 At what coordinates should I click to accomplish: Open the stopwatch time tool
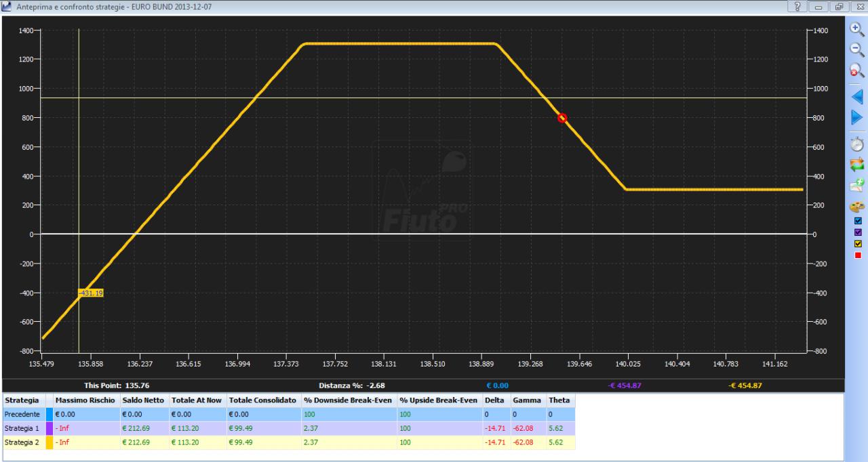857,144
